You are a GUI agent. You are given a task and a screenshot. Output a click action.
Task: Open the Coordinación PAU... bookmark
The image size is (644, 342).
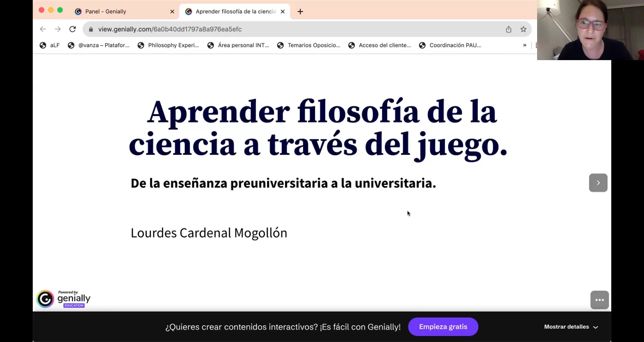point(450,45)
